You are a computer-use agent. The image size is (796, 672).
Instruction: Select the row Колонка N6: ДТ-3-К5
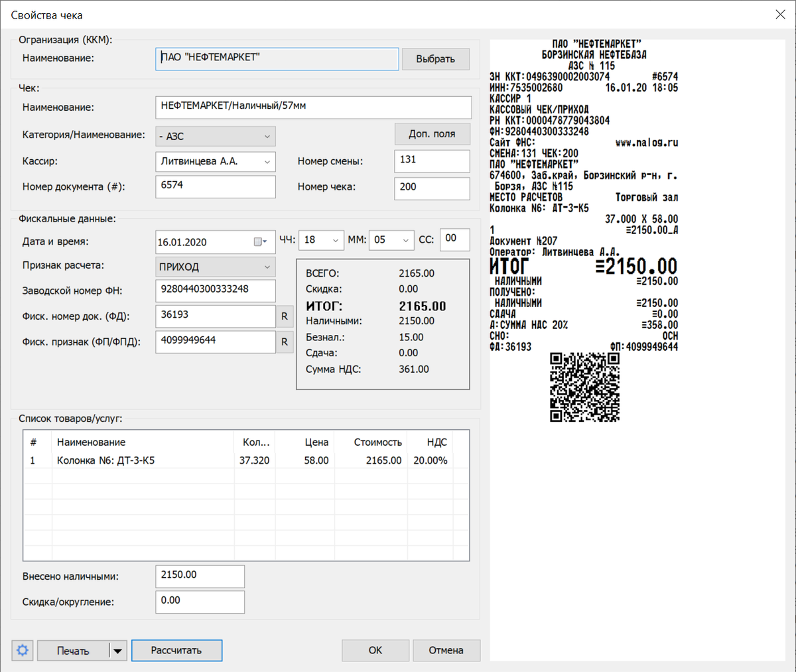246,460
